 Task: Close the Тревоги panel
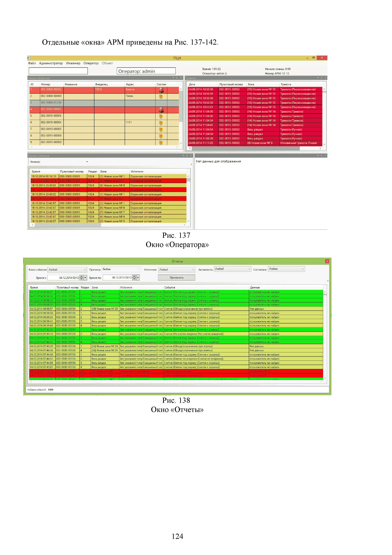tap(325, 78)
